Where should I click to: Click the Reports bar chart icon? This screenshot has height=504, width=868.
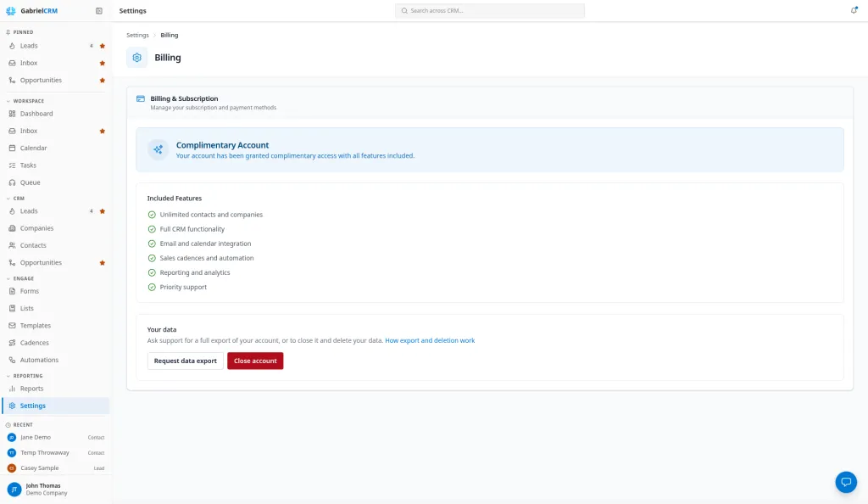pyautogui.click(x=12, y=389)
